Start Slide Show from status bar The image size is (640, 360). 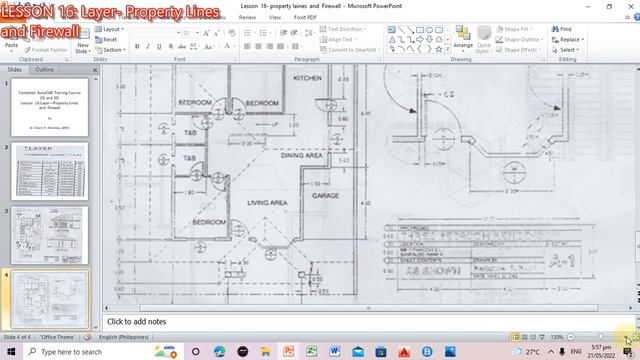(x=542, y=337)
